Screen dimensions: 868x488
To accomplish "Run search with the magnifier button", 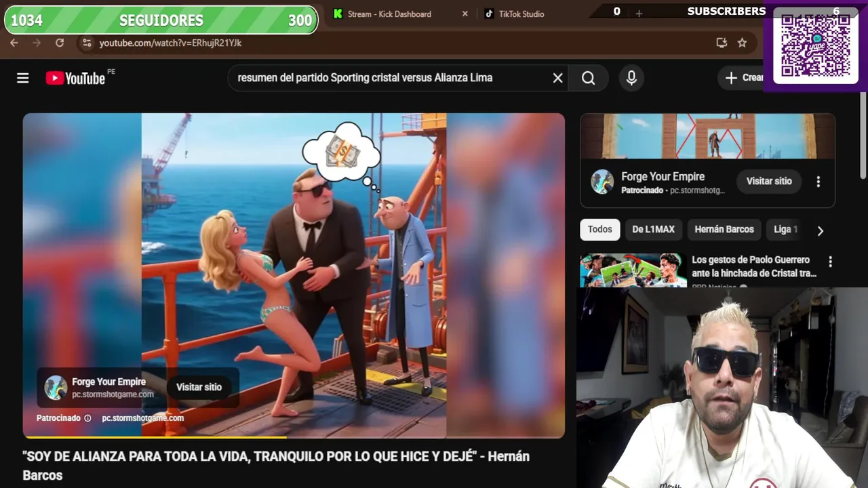I will (x=588, y=78).
